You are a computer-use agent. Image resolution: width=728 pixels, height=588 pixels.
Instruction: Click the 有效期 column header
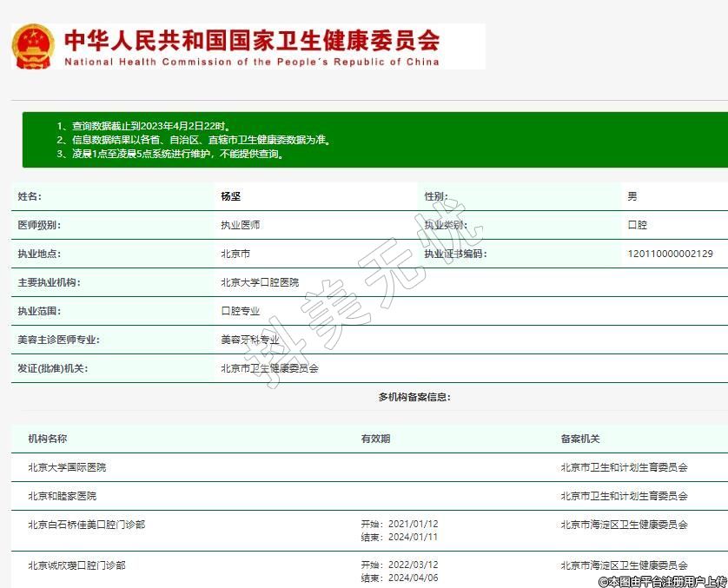click(x=375, y=439)
